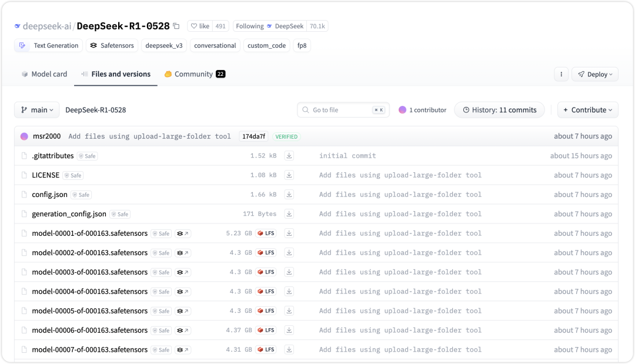
Task: Expand the main branch selector
Action: pyautogui.click(x=37, y=110)
